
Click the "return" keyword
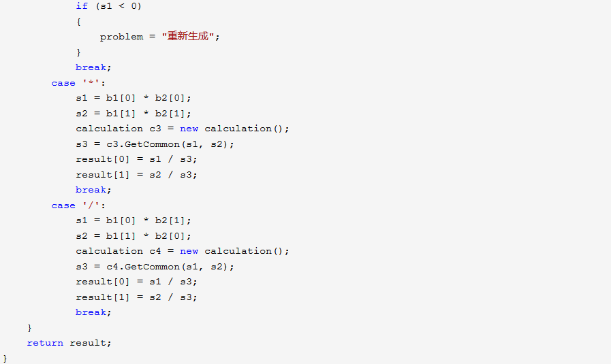click(45, 343)
